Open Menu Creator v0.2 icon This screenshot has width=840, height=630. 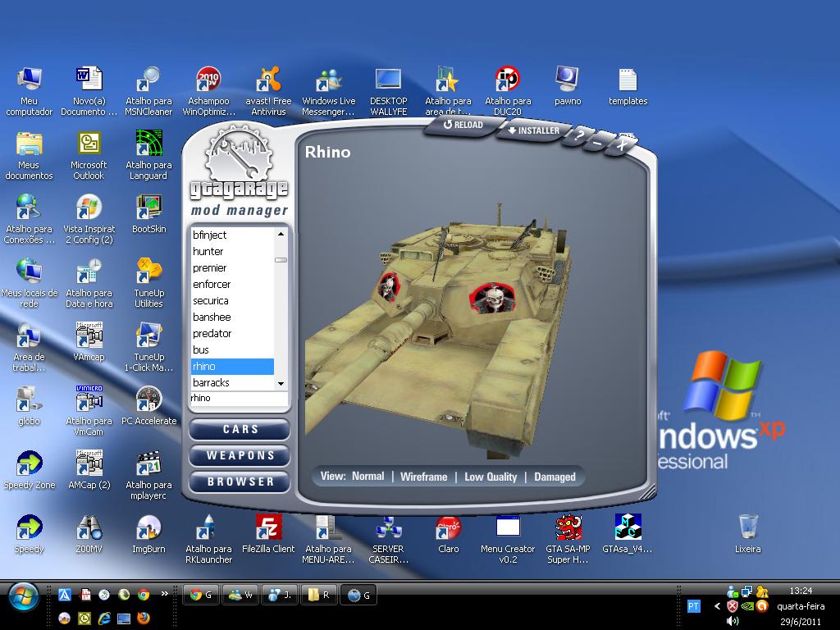coord(507,540)
